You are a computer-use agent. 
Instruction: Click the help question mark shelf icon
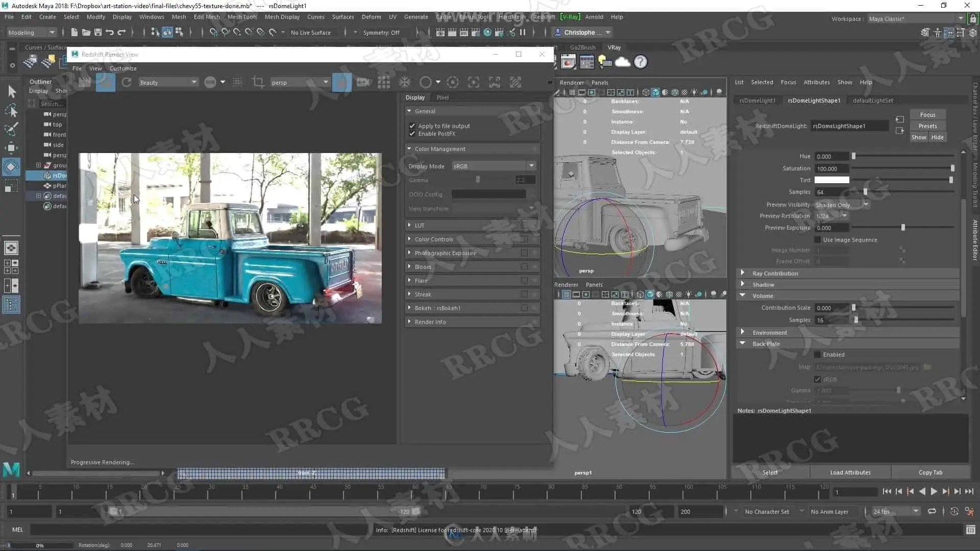coord(641,62)
